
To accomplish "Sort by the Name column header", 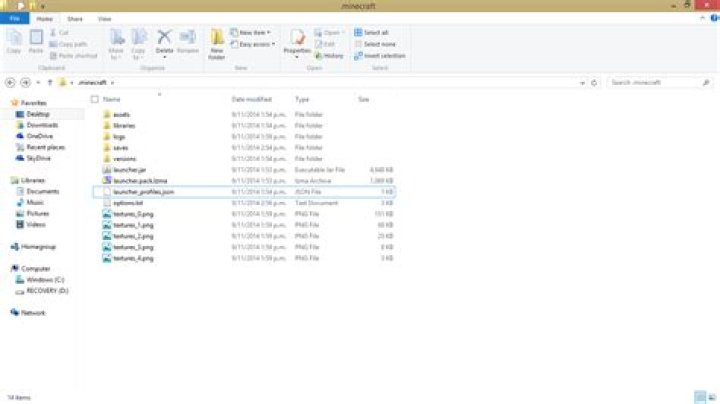I will coord(112,99).
